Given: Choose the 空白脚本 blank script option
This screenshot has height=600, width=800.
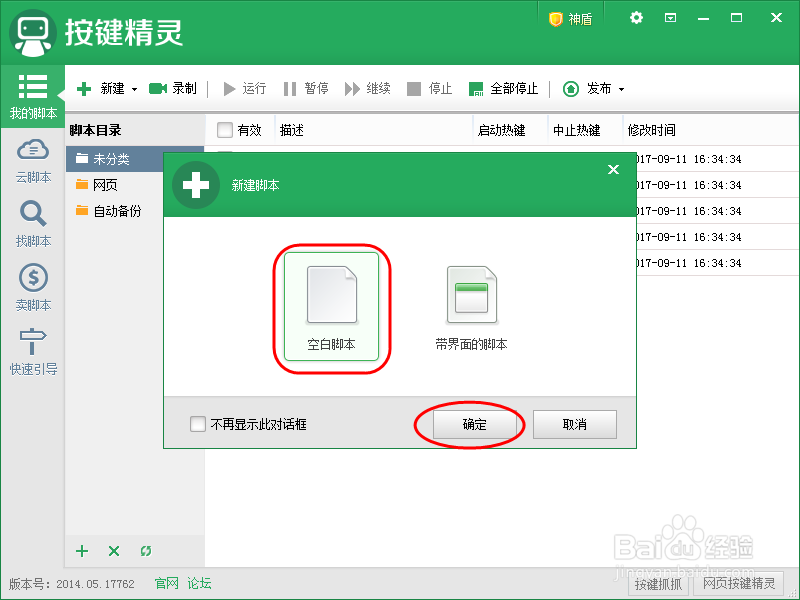Looking at the screenshot, I should coord(332,307).
